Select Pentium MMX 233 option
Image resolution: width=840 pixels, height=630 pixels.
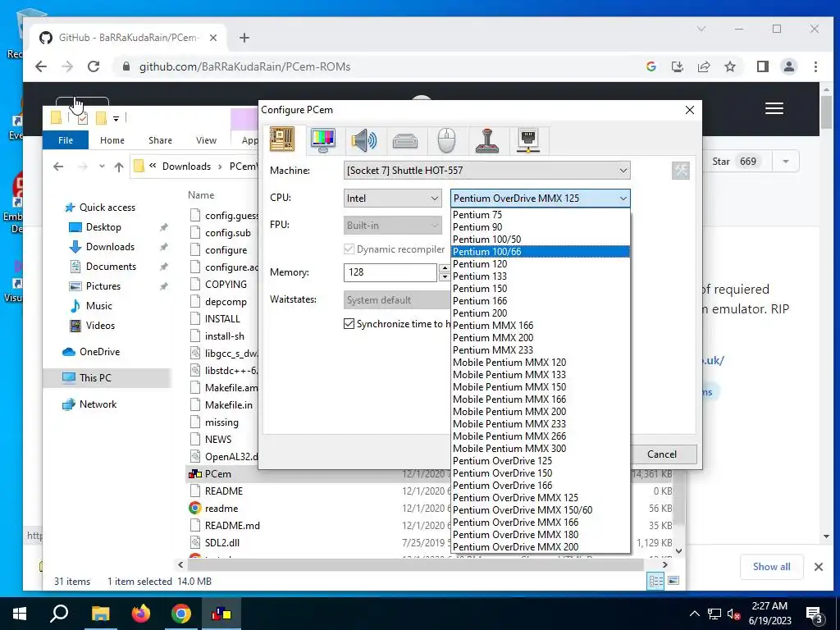click(x=540, y=349)
